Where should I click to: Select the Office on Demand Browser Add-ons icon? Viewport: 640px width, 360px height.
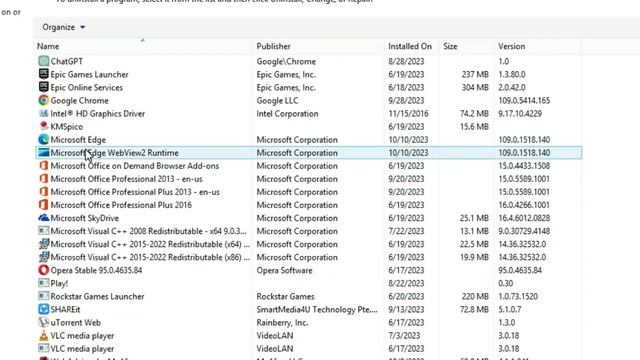coord(43,166)
